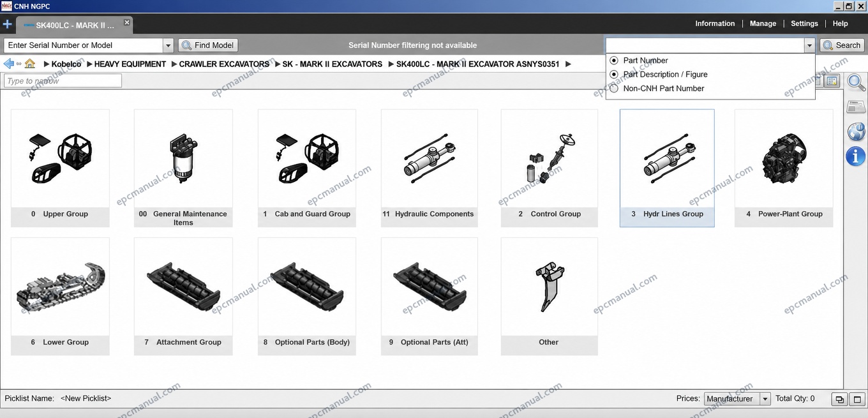Expand SK - MARK II EXCAVATORS breadcrumb arrow
Viewport: 868px width, 418px height.
tap(278, 64)
